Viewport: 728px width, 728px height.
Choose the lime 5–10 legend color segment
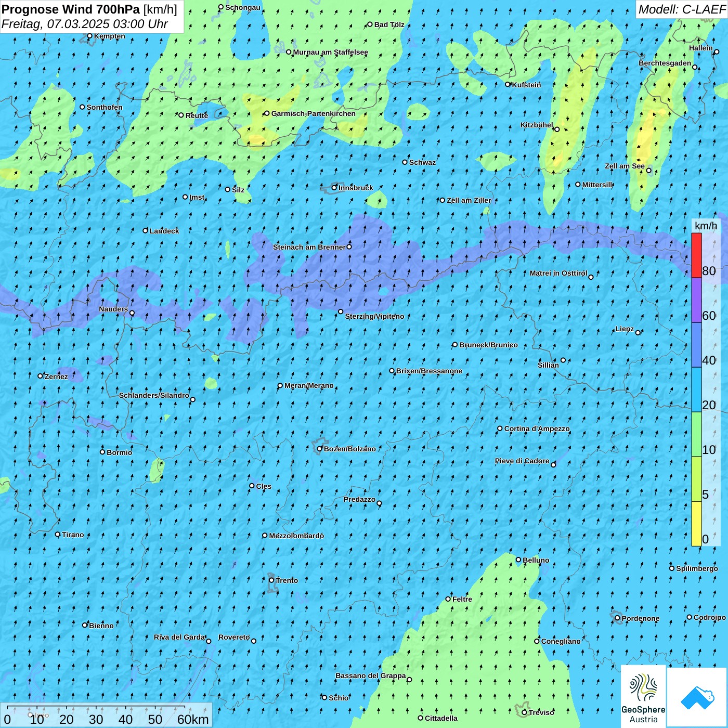pyautogui.click(x=696, y=479)
